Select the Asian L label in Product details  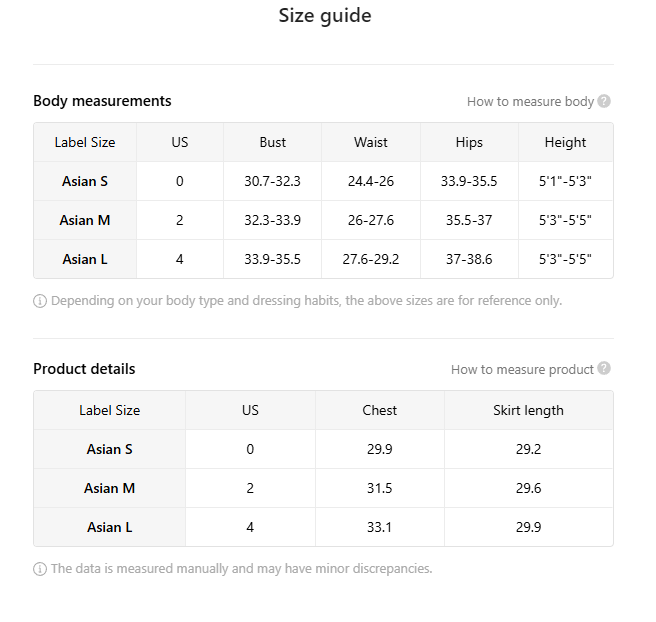pyautogui.click(x=110, y=527)
